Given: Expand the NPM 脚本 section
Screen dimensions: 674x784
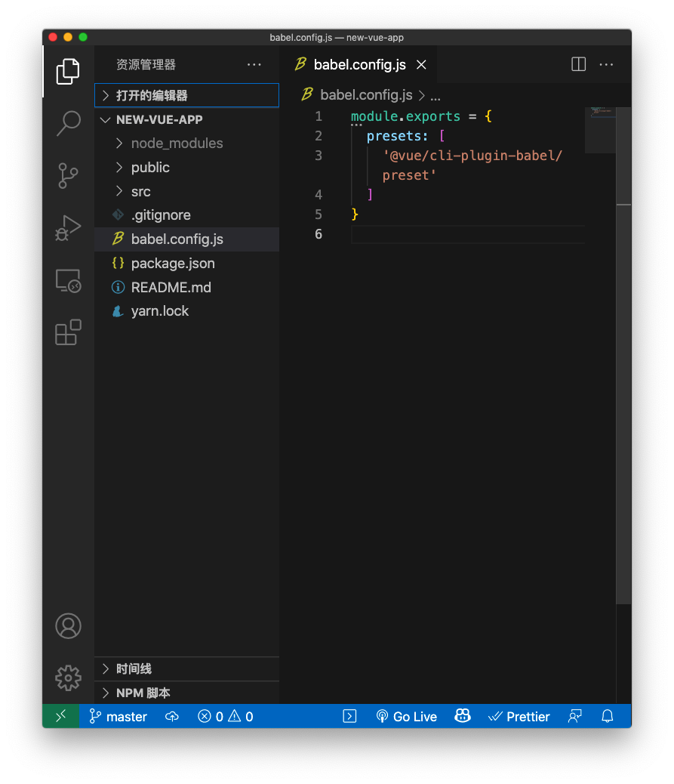Looking at the screenshot, I should coord(143,693).
